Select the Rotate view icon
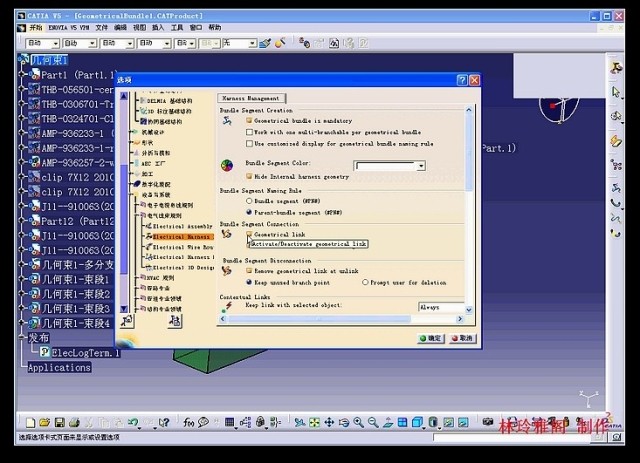 point(344,423)
